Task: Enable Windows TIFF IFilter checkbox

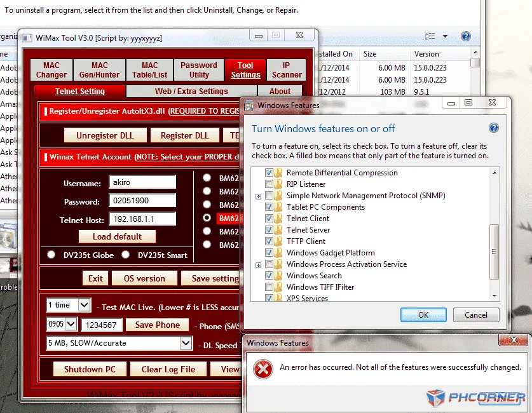Action: point(269,287)
